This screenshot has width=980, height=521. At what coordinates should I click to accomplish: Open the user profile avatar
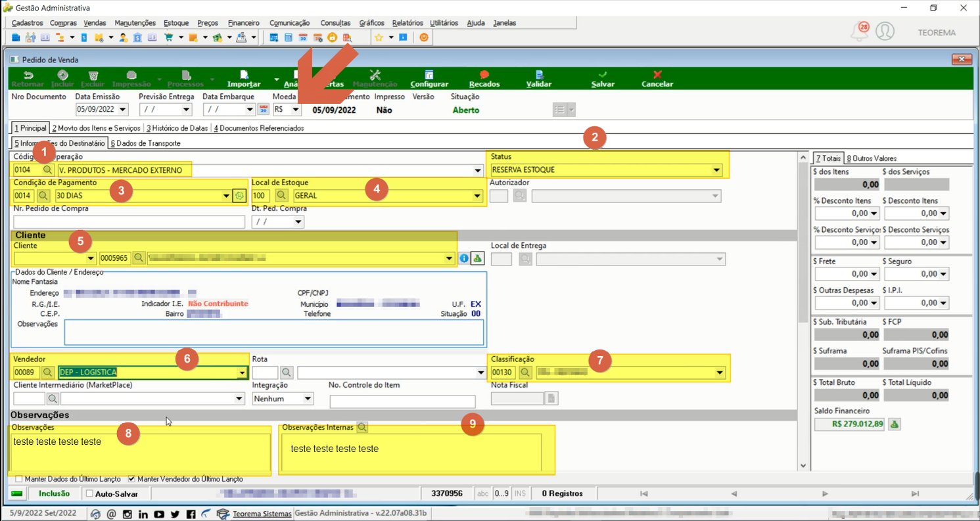(x=885, y=32)
